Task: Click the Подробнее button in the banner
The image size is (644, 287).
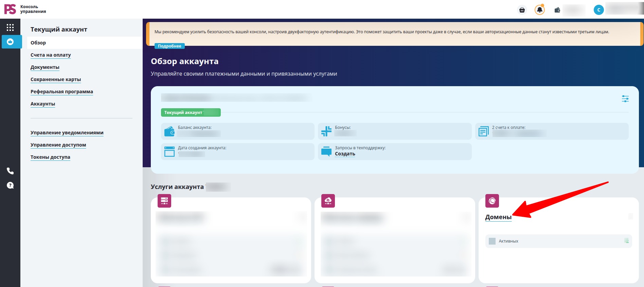Action: pyautogui.click(x=169, y=46)
